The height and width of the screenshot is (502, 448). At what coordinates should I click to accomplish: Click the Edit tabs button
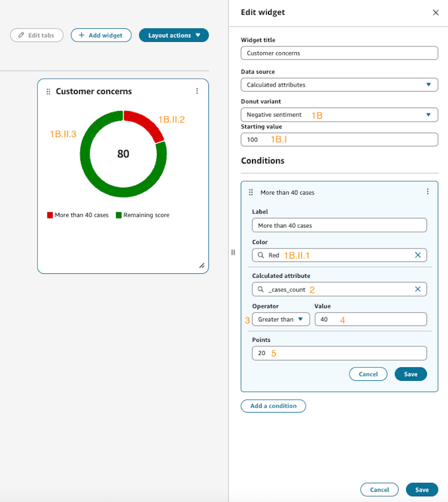pyautogui.click(x=36, y=35)
